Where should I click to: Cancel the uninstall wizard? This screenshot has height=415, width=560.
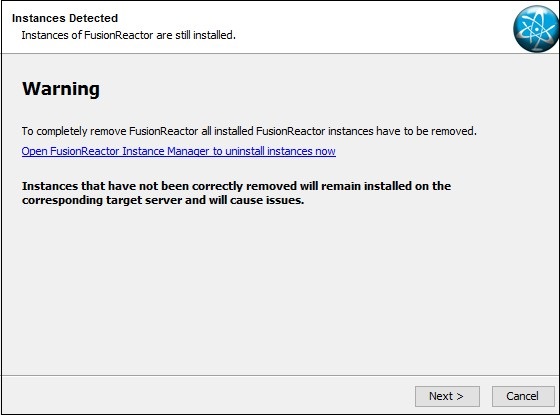[x=523, y=396]
